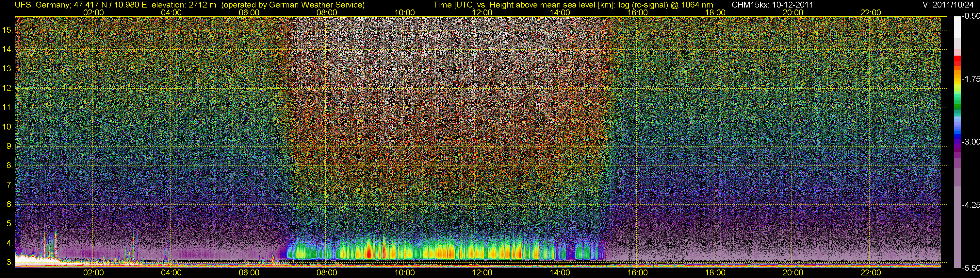Select "06:00" on the bottom time axis

point(249,273)
